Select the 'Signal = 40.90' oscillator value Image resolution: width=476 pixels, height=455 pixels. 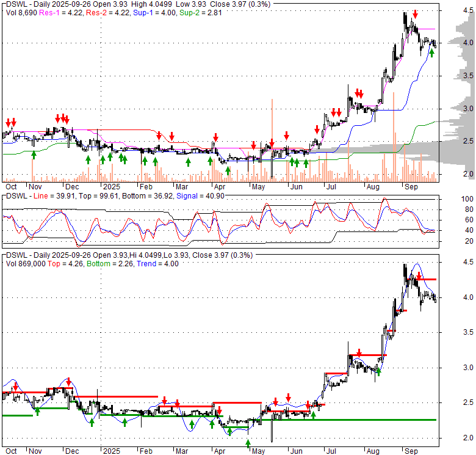[x=200, y=196]
